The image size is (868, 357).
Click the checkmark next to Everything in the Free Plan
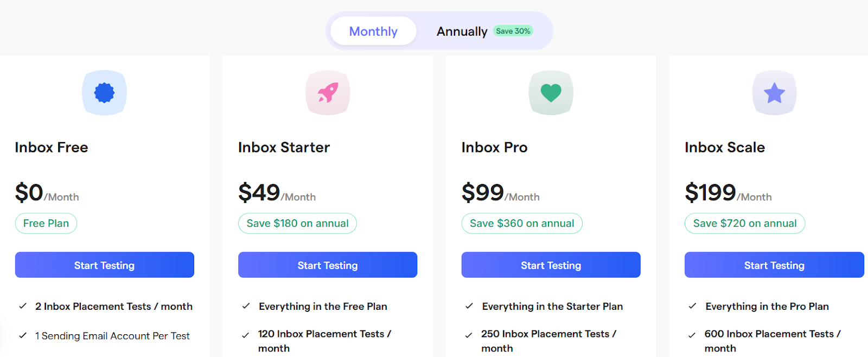coord(246,306)
